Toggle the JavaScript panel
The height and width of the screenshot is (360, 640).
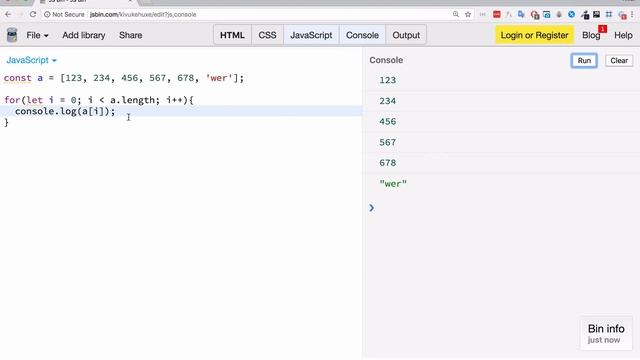click(x=311, y=35)
